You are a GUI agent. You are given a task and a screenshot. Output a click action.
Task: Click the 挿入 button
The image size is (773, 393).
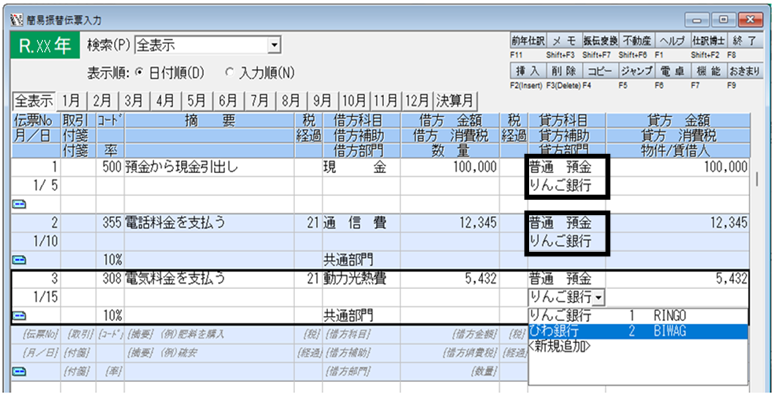(527, 71)
